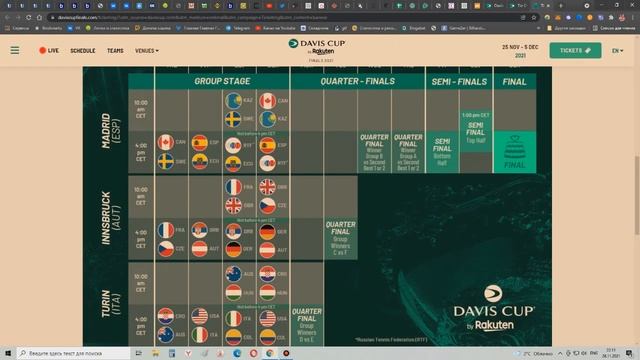Click the SEMI - FINALS column header
The height and width of the screenshot is (360, 640).
coord(459,82)
